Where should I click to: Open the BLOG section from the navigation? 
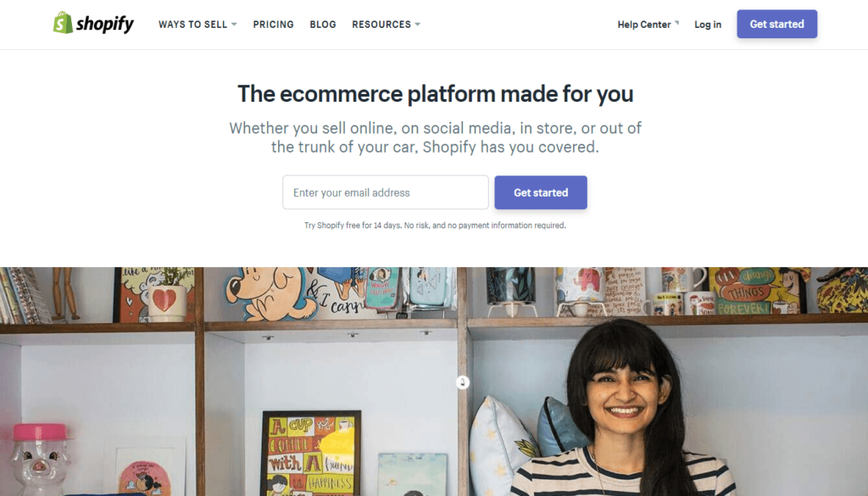pyautogui.click(x=322, y=25)
